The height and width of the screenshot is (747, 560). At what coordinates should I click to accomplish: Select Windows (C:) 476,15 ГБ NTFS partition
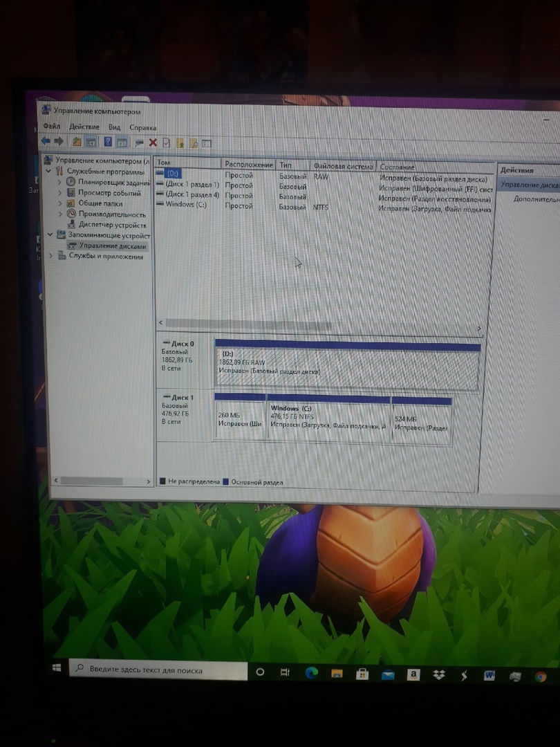(x=328, y=421)
